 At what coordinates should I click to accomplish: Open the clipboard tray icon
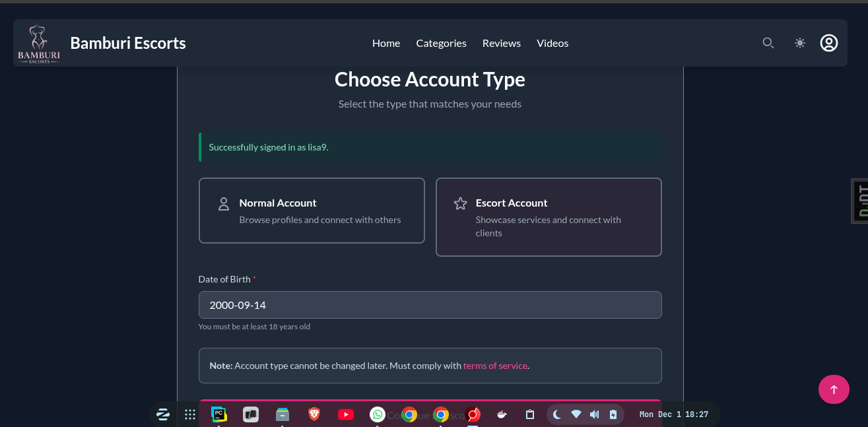click(x=529, y=414)
